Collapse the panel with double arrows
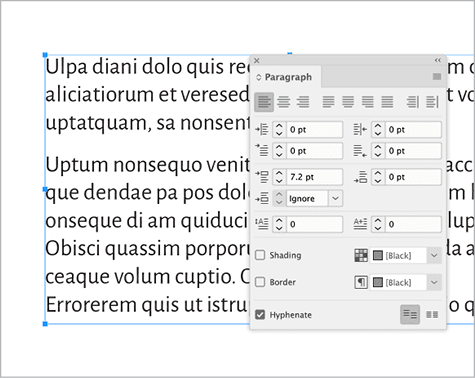The height and width of the screenshot is (378, 475). point(438,60)
